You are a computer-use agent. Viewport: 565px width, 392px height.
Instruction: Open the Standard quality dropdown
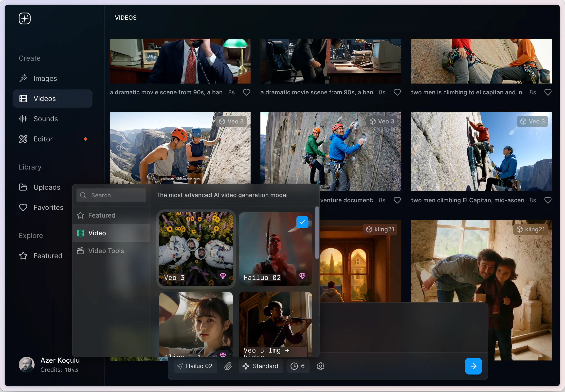click(x=261, y=366)
